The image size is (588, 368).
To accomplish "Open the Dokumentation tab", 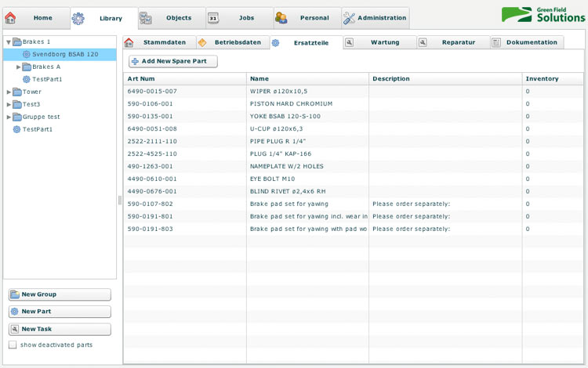I will [531, 42].
